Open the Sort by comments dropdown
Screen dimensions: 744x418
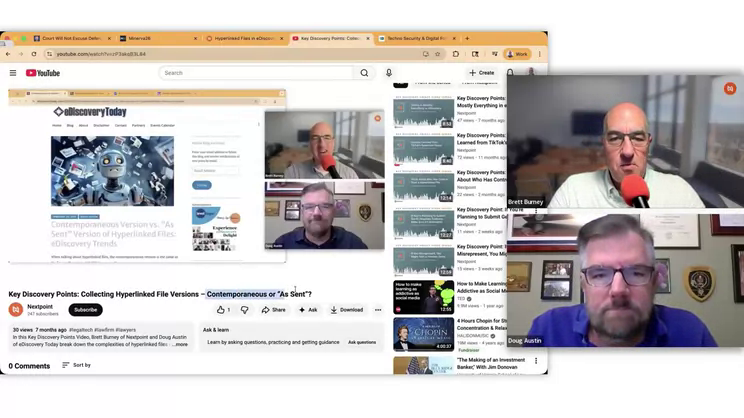76,365
